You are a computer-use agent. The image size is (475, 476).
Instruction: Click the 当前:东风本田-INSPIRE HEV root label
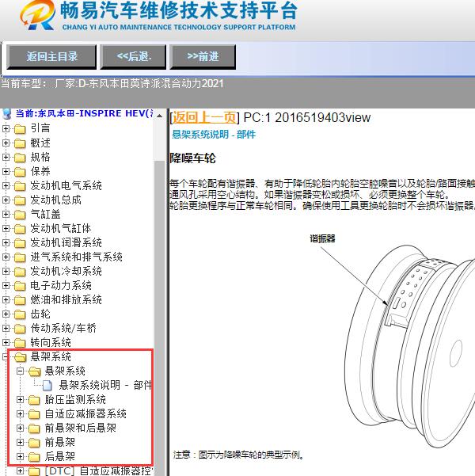[x=84, y=113]
